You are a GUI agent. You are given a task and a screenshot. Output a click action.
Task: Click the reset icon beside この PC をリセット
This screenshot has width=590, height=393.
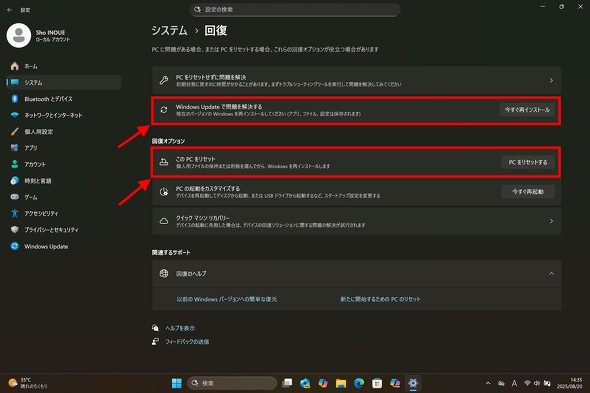pos(164,162)
